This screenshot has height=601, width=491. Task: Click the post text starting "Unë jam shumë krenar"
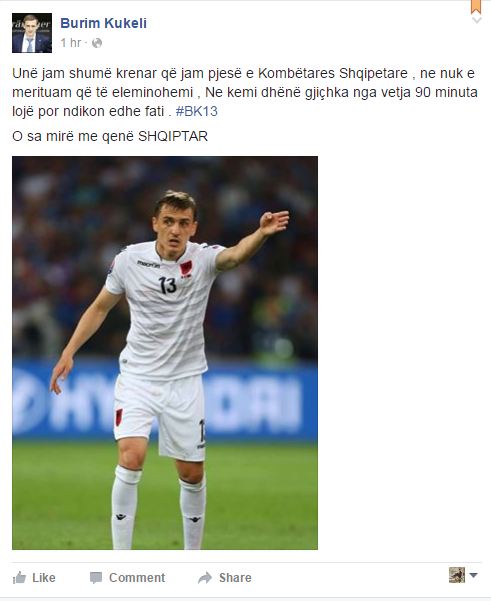[245, 92]
